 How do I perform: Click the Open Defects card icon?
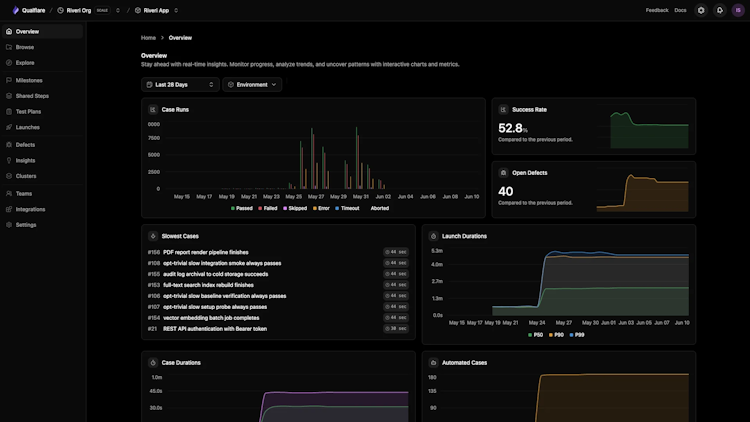pyautogui.click(x=503, y=173)
